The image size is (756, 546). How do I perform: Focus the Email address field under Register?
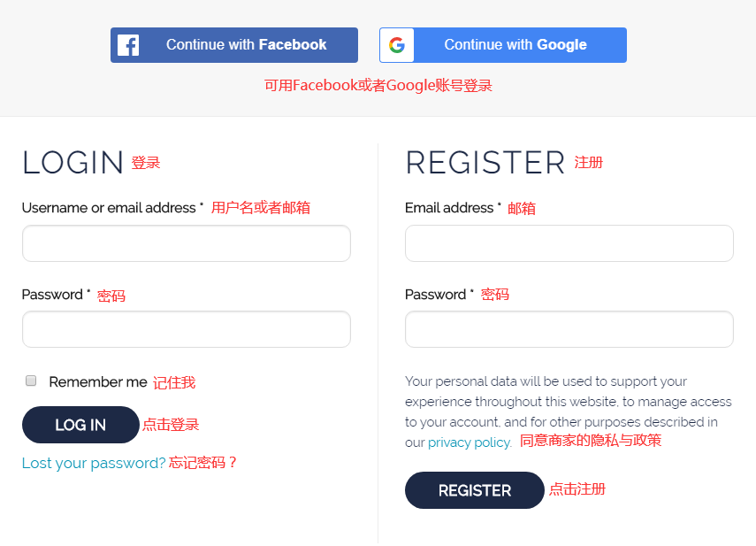click(569, 243)
